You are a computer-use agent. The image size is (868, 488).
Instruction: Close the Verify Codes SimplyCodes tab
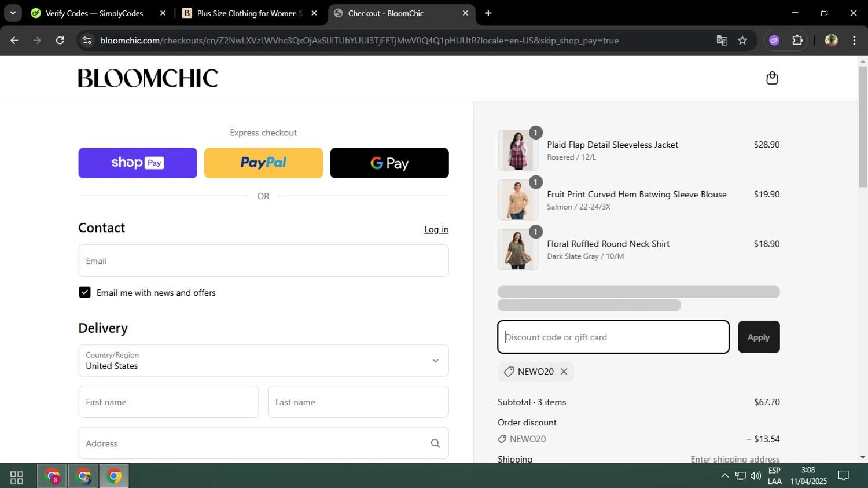point(163,13)
